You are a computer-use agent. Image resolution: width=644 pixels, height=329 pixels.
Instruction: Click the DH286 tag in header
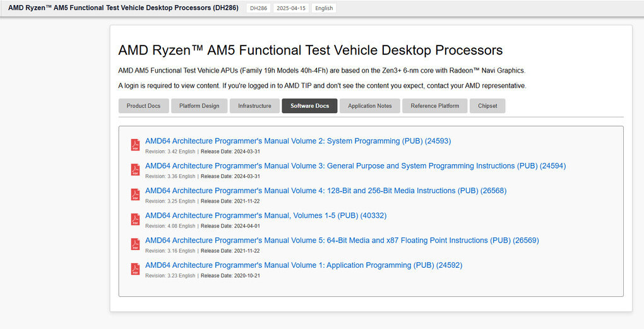click(258, 8)
